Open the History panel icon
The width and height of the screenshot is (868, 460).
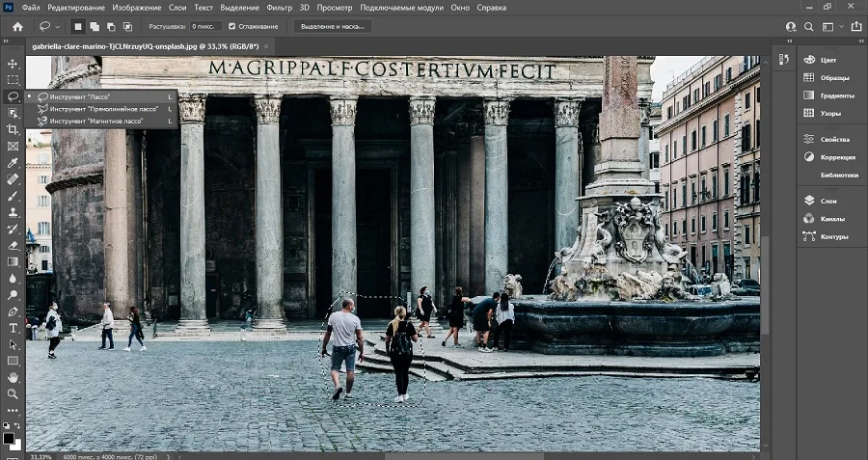tap(783, 59)
